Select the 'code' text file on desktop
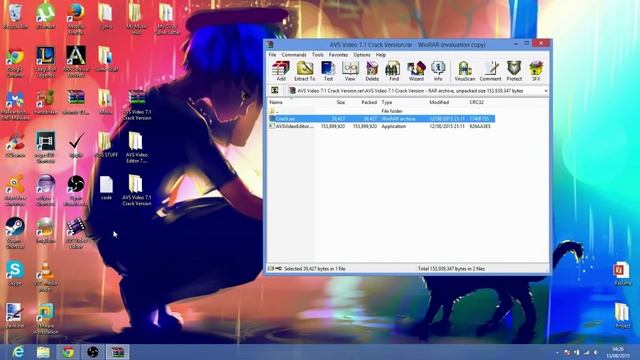Viewport: 640px width, 360px height. click(106, 188)
